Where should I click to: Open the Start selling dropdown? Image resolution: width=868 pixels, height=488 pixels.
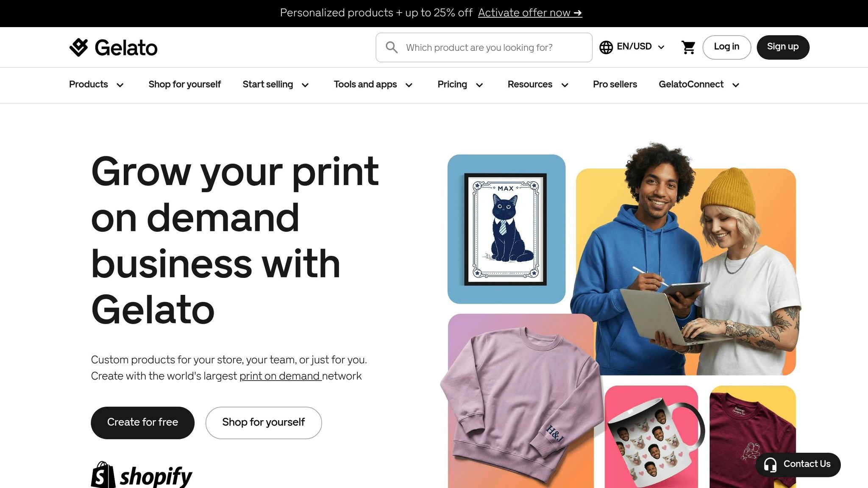[276, 85]
